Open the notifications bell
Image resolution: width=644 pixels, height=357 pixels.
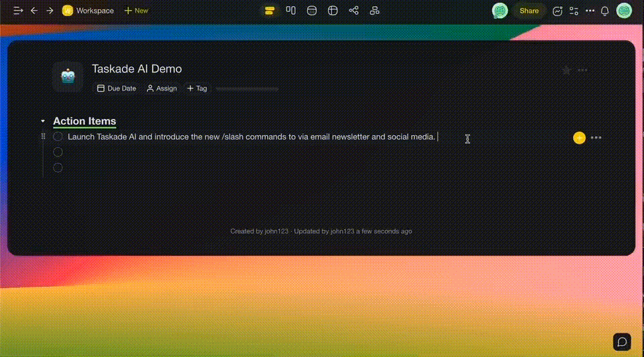(x=604, y=11)
